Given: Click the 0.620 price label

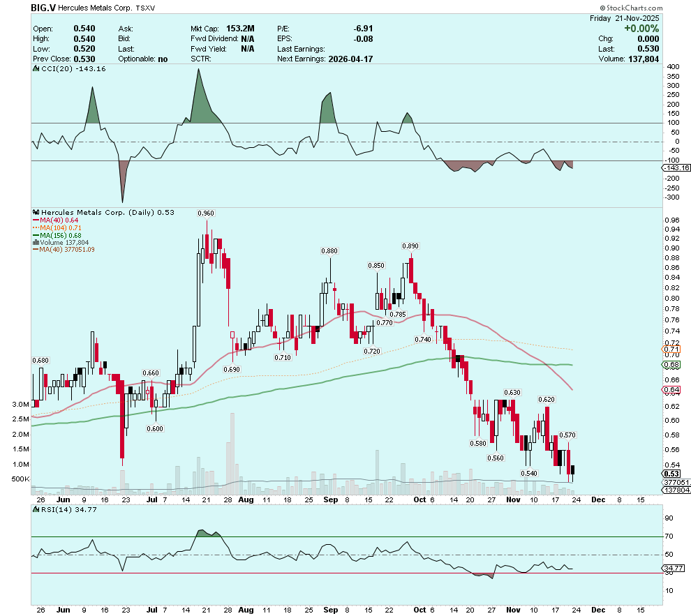Looking at the screenshot, I should 547,400.
